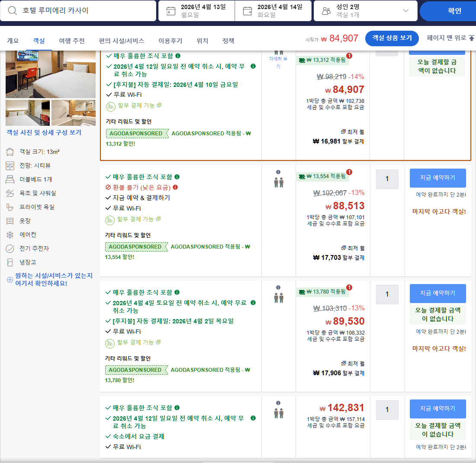Open room quantity selector for 88,513 offer

tap(387, 179)
